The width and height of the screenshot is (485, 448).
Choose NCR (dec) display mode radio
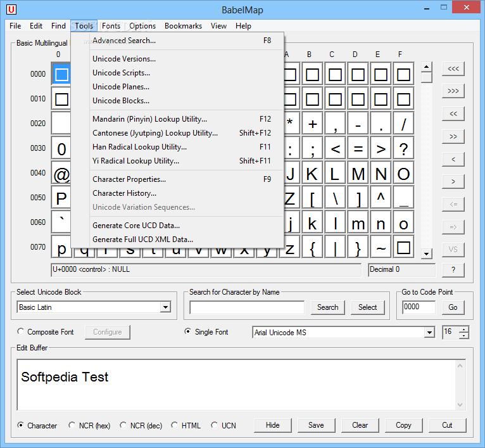(x=123, y=425)
